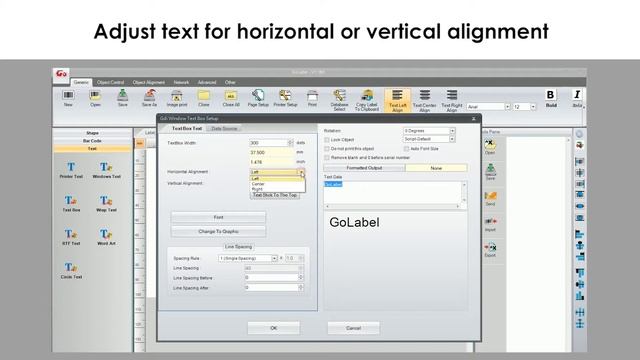640x360 pixels.
Task: Click Copy Label To Clipboard icon
Action: click(x=367, y=100)
